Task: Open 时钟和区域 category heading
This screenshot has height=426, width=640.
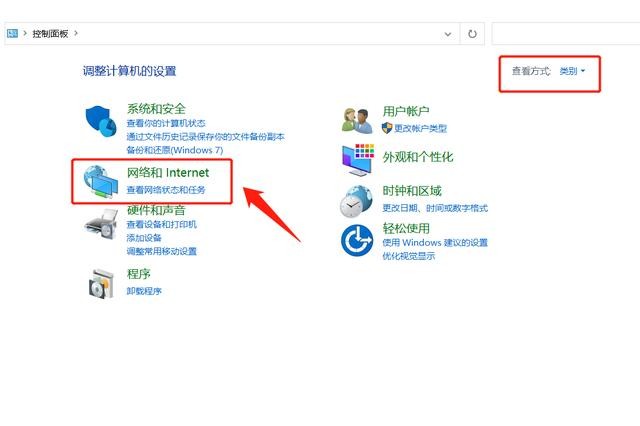Action: coord(412,191)
